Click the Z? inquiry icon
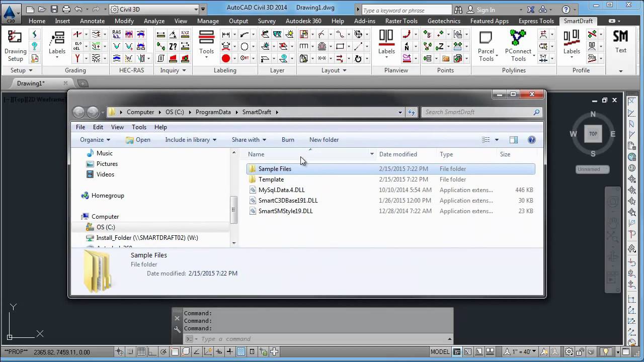Viewport: 644px width, 362px height. [x=173, y=46]
